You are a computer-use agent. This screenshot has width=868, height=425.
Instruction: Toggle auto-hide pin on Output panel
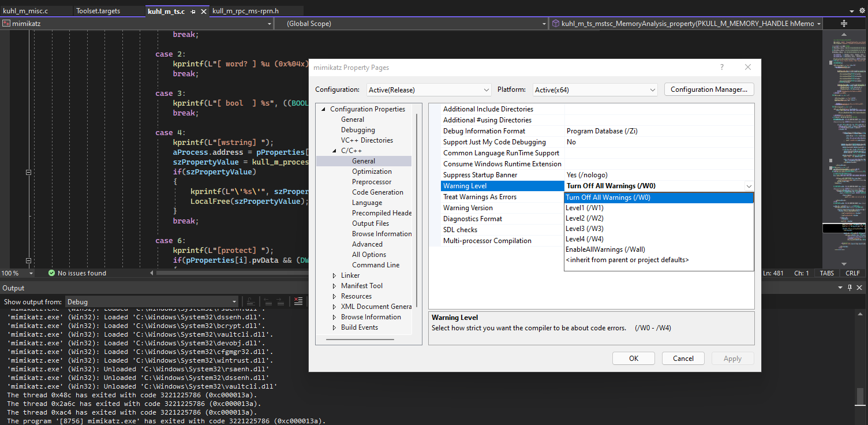click(x=850, y=288)
